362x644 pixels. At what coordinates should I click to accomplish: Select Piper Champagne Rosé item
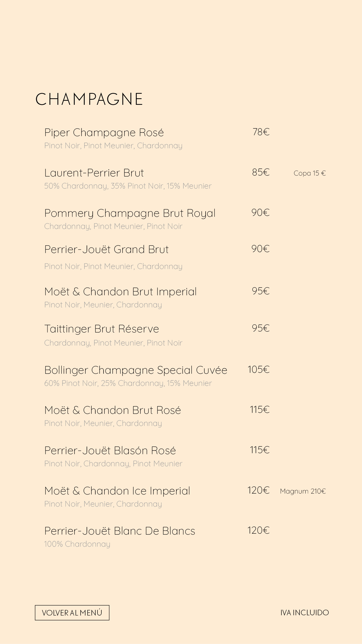tap(104, 133)
